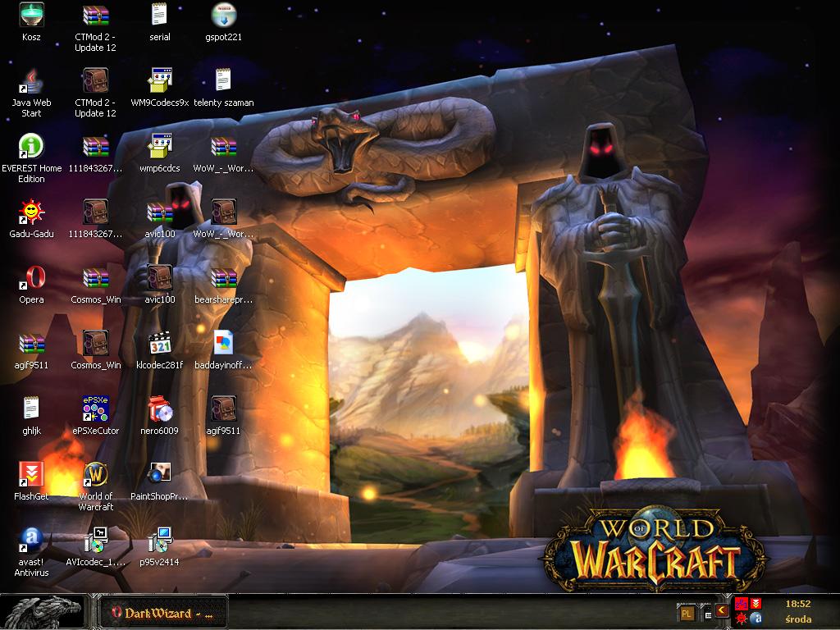Switch to the DarkWizard Opera taskbar window
Screen dimensions: 840x630
(x=163, y=613)
